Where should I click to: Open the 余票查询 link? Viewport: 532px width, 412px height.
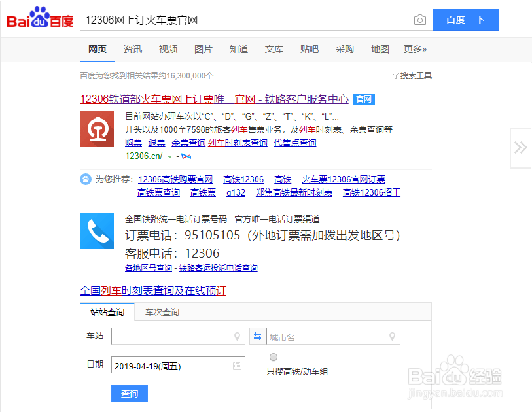pos(188,142)
